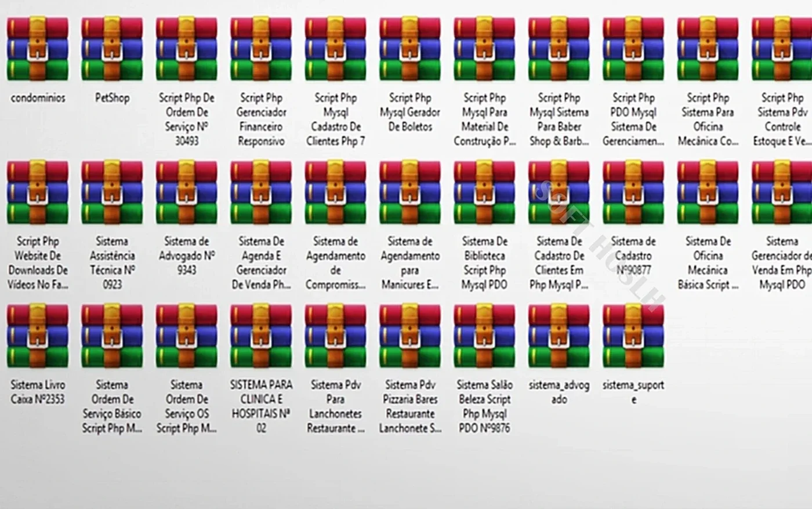Click the 'Sistema de Advogado Nº 9343' label
The width and height of the screenshot is (812, 509).
(x=186, y=256)
